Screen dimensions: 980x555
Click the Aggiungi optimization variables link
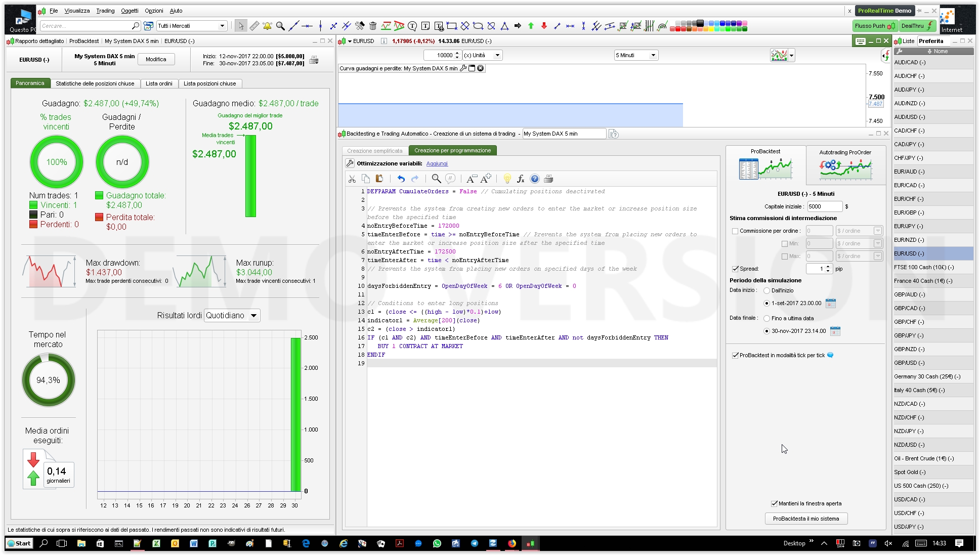coord(437,163)
